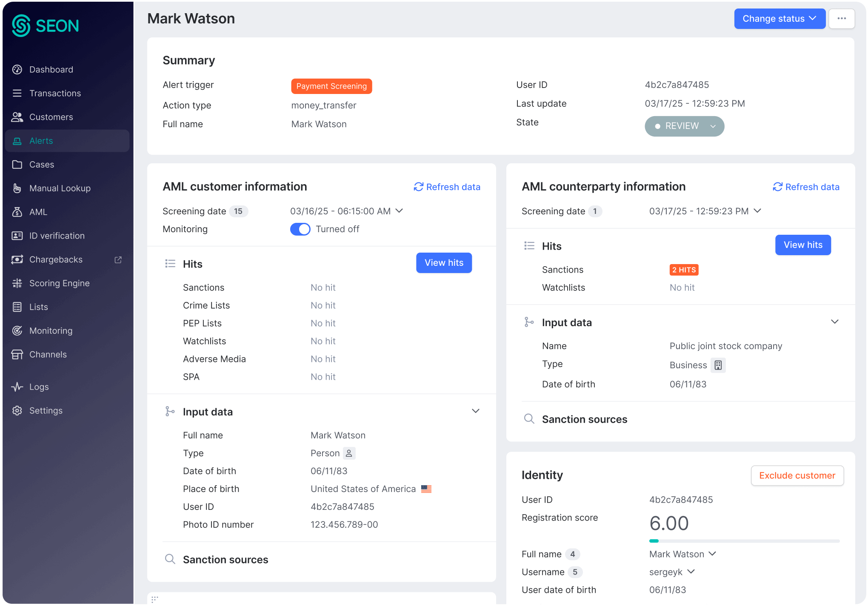The width and height of the screenshot is (868, 606).
Task: Click the Full name count 4 badge
Action: tap(573, 554)
